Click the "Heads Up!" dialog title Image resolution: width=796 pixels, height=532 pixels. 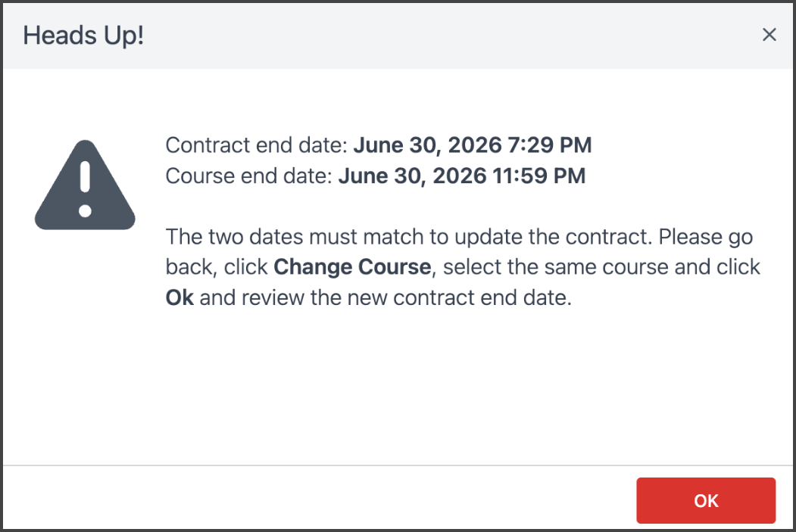(x=83, y=36)
